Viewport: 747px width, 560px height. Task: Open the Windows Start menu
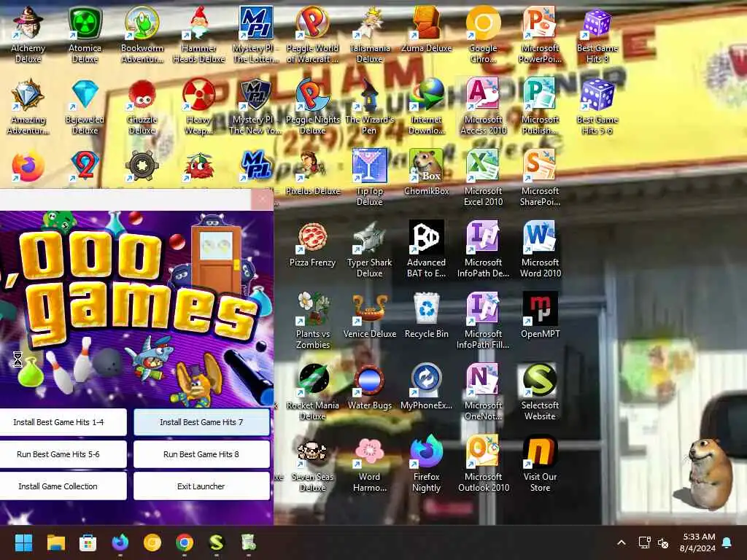(23, 542)
